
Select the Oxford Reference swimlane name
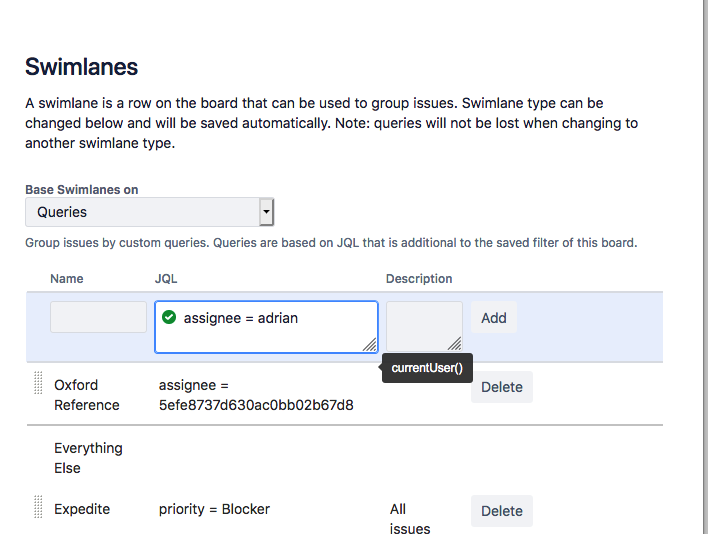point(87,395)
